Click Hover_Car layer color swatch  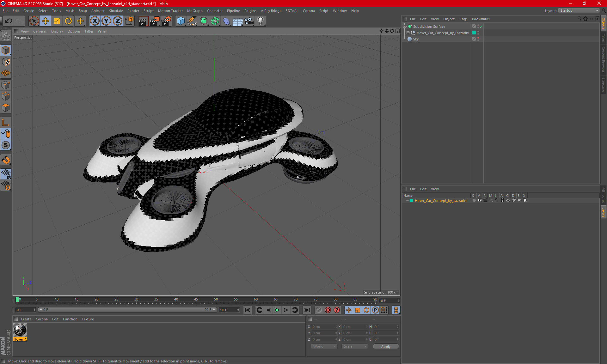click(x=411, y=200)
